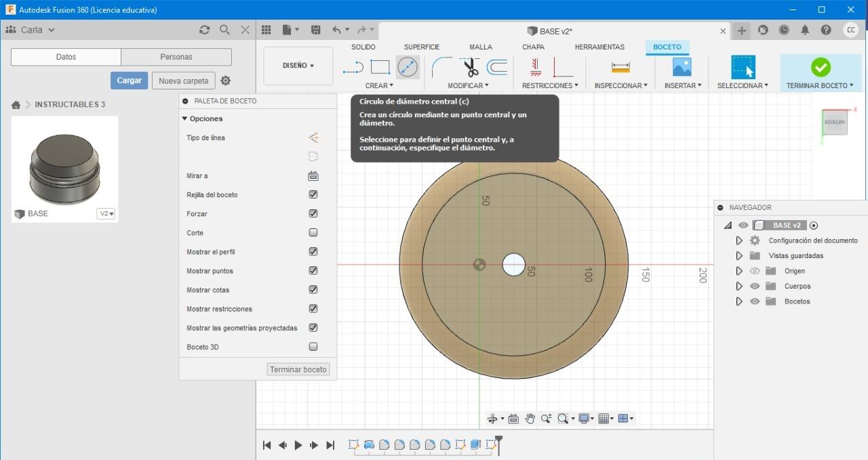Click the Measure ruler icon
The height and width of the screenshot is (460, 868).
click(620, 67)
